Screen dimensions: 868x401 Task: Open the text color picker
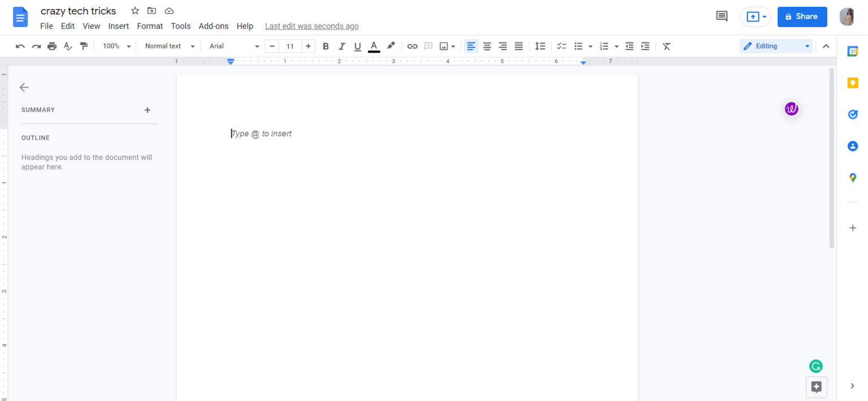(x=374, y=46)
